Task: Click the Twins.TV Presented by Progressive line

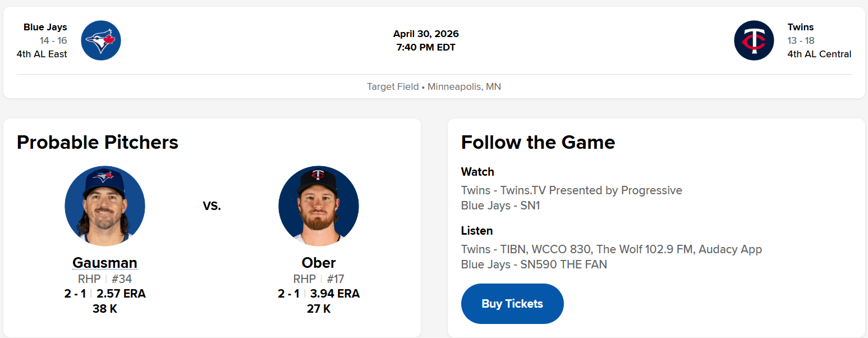Action: point(571,190)
